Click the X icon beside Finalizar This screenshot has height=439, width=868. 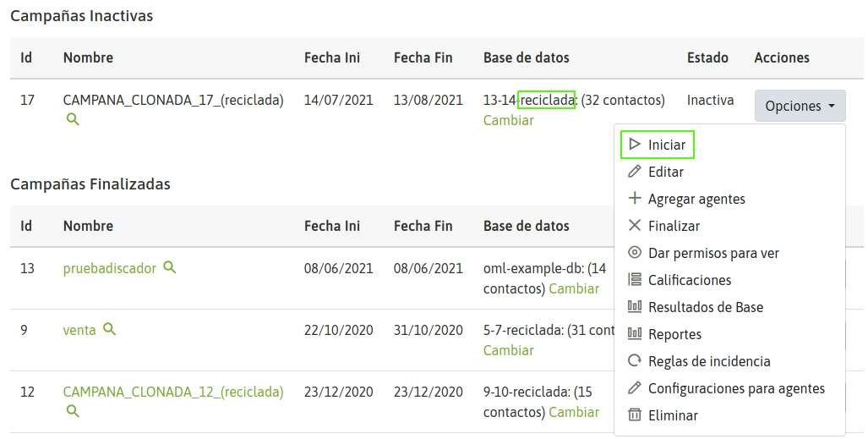[x=635, y=226]
